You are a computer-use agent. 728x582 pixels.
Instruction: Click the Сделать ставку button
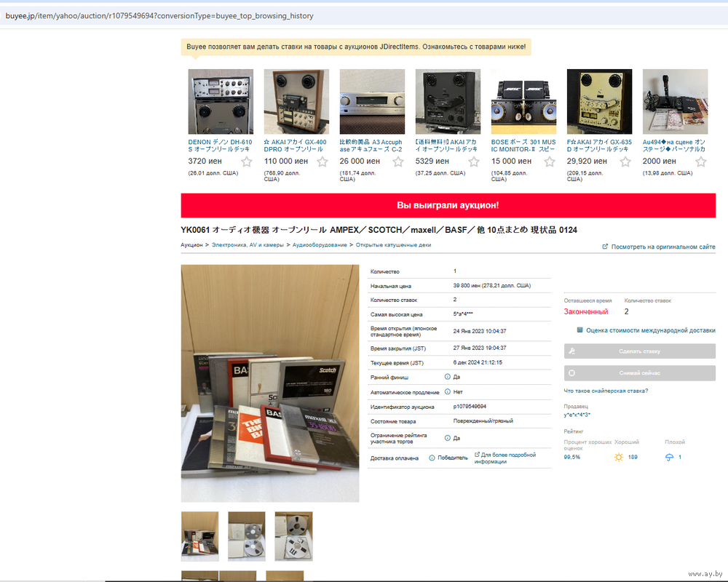[639, 351]
